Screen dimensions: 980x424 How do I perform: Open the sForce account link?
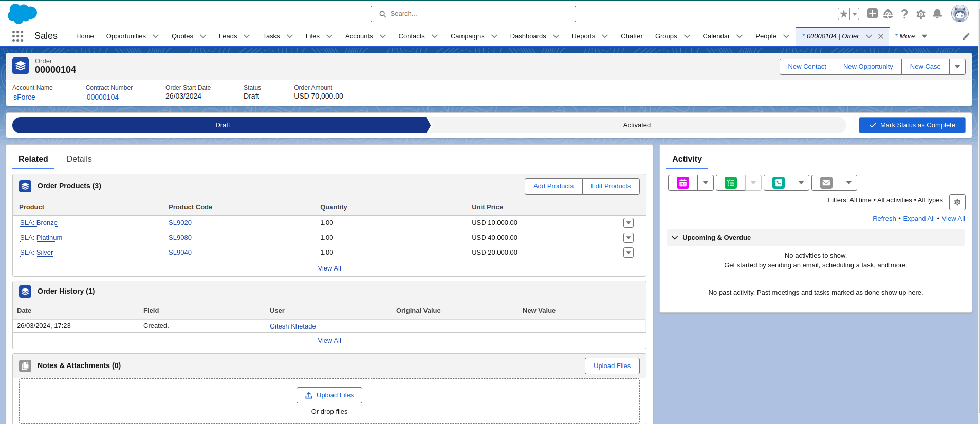point(24,97)
